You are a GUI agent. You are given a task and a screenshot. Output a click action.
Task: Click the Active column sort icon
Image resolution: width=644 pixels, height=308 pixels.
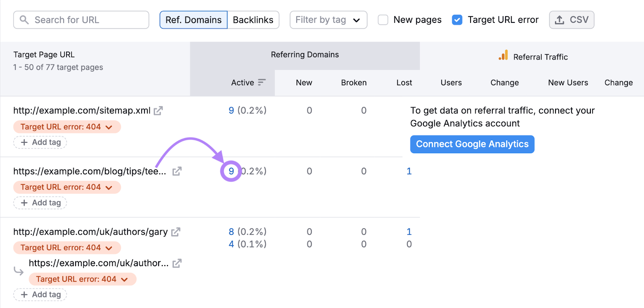(x=262, y=82)
